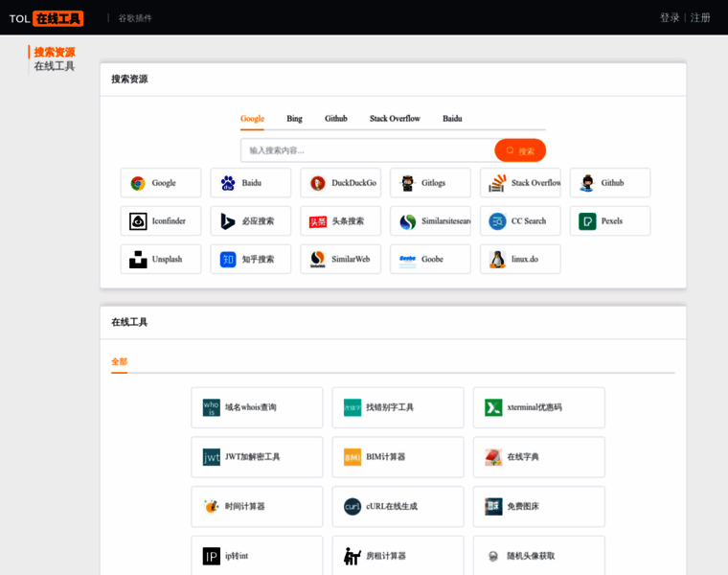Open the Pexels green icon
This screenshot has height=575, width=728.
click(x=587, y=221)
